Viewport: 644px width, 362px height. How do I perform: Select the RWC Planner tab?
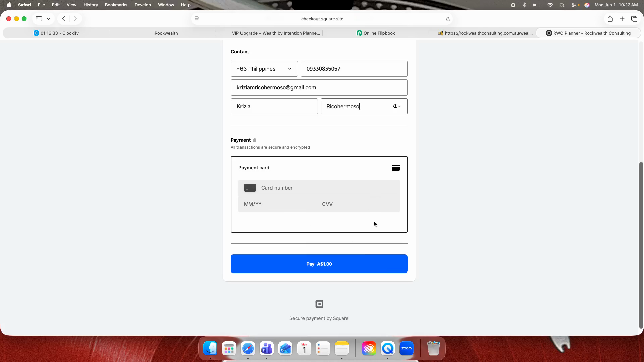(589, 33)
